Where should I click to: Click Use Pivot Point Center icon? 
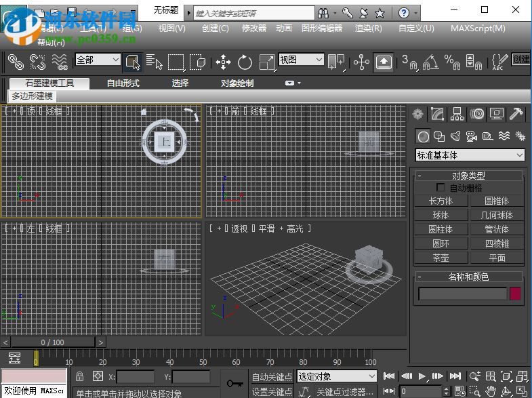(336, 62)
